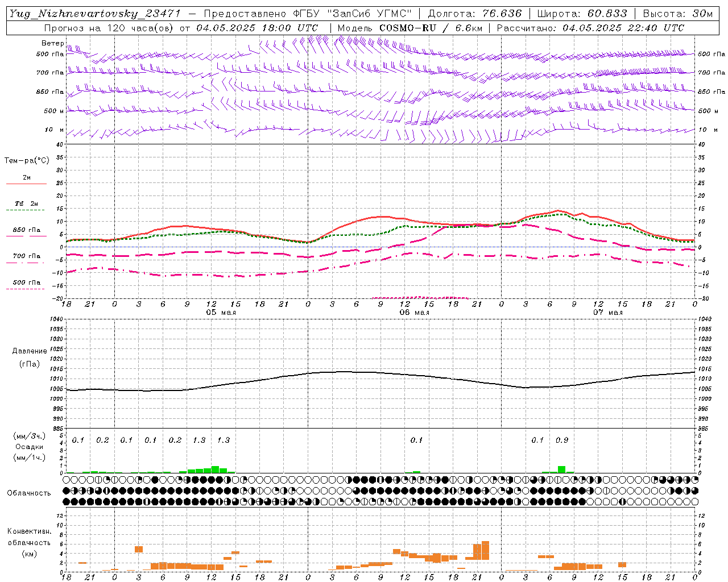Click the station title Yug_Nizhnevartovsky_23471
728x582 pixels.
click(x=94, y=14)
